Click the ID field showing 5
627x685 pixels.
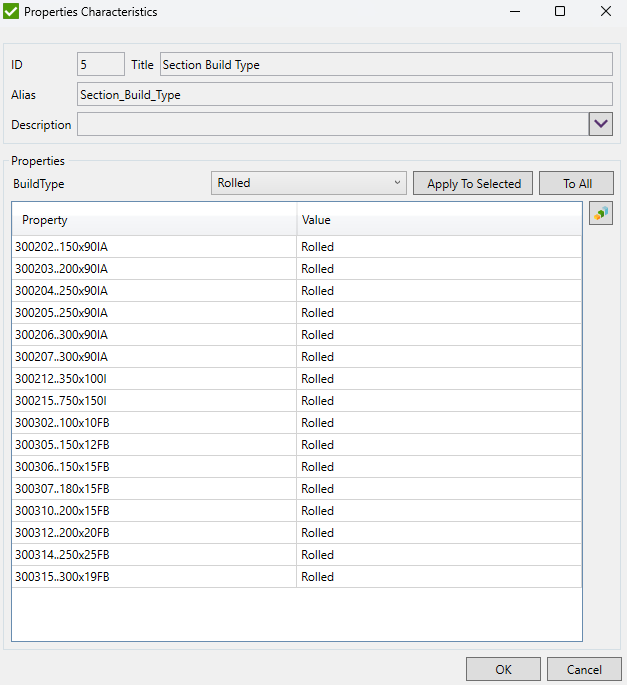100,65
